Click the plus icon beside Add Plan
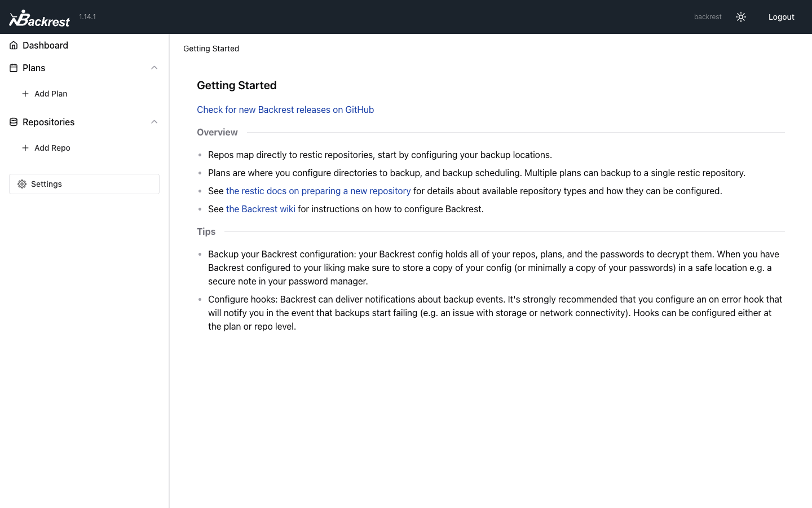This screenshot has width=812, height=508. [x=25, y=94]
